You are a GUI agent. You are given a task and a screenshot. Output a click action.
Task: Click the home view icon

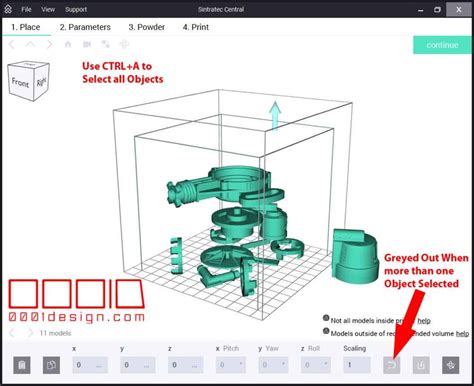[x=68, y=44]
